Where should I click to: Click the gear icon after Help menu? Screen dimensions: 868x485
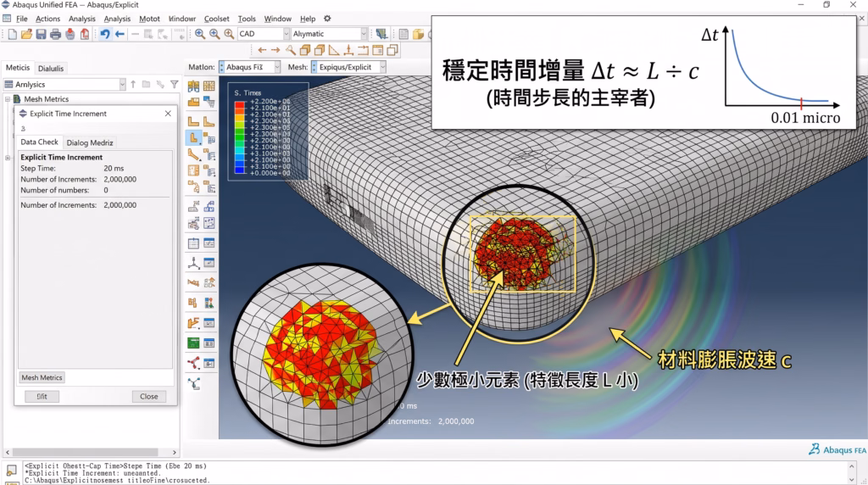327,19
